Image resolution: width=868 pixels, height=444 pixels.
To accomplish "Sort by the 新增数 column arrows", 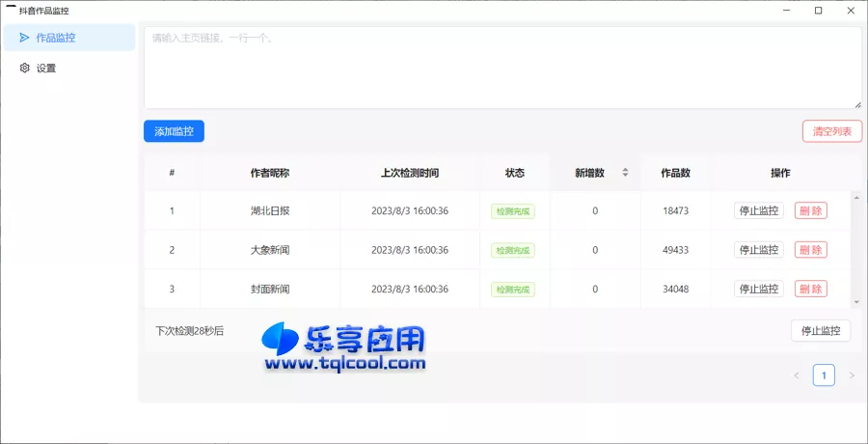I will click(625, 173).
